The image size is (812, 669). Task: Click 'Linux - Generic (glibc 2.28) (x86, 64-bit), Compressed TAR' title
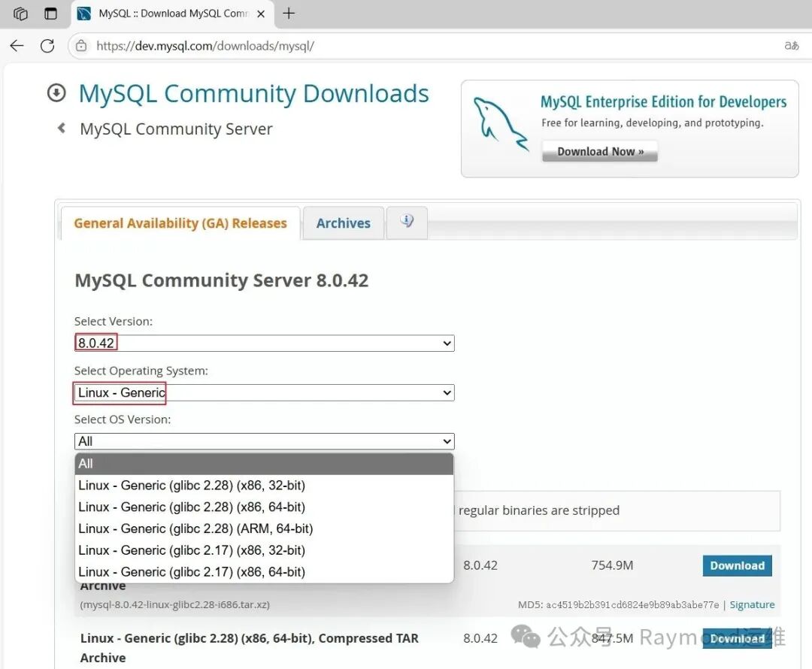249,638
